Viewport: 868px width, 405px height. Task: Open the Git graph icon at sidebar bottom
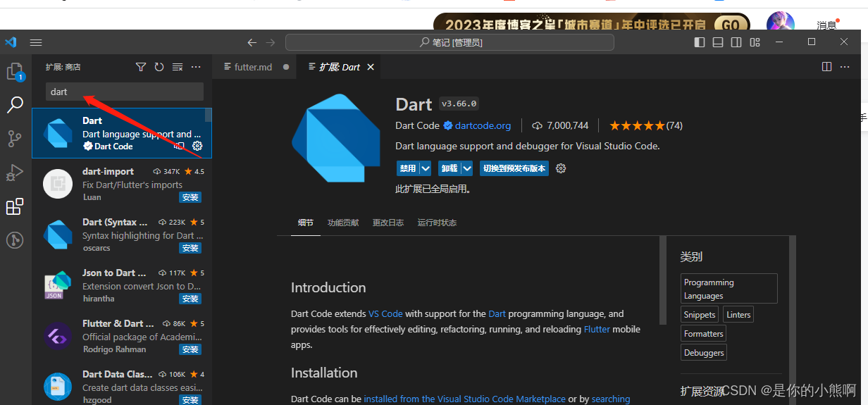point(15,240)
